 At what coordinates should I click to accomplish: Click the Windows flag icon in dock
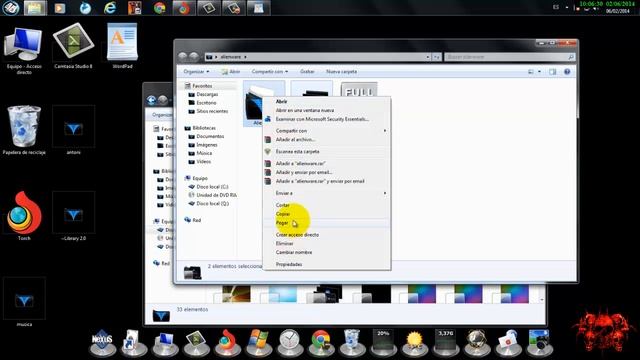(x=258, y=342)
